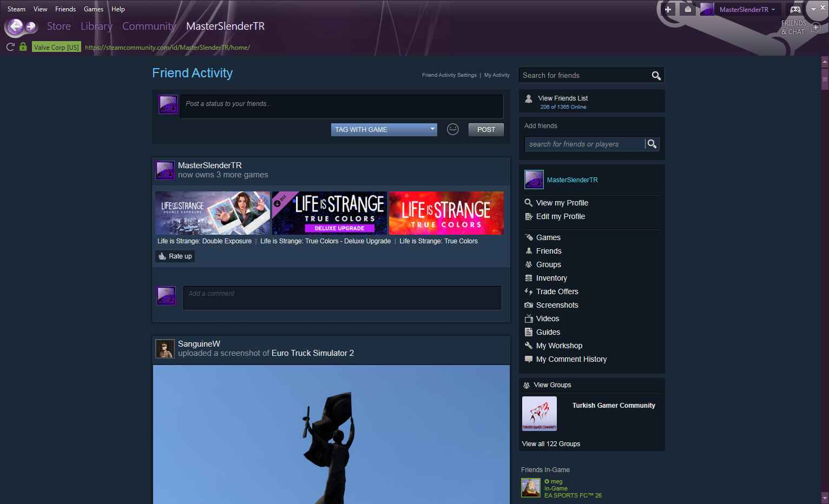
Task: Click MasterSlenderTR avatar in status box
Action: 168,104
